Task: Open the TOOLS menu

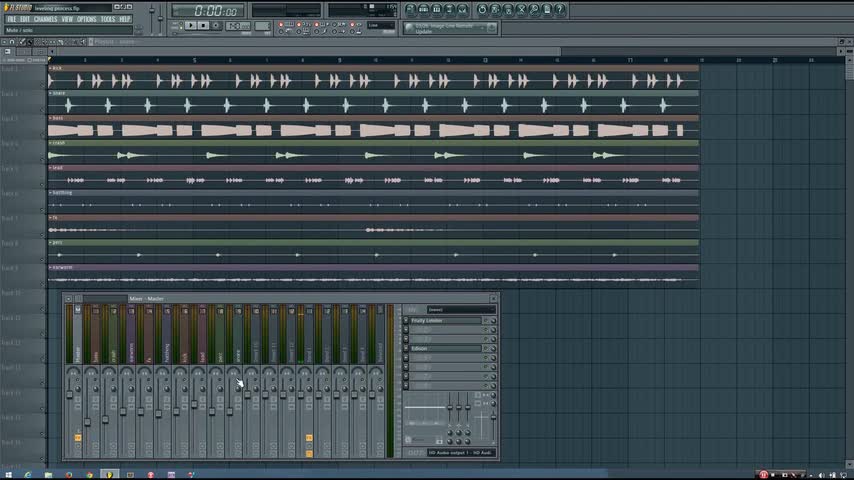Action: coord(108,19)
